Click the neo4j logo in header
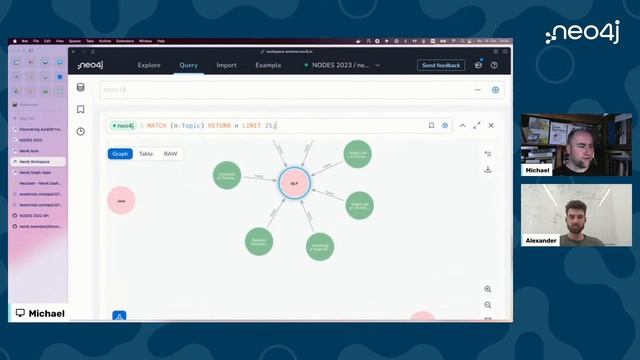Image resolution: width=640 pixels, height=360 pixels. pos(90,65)
